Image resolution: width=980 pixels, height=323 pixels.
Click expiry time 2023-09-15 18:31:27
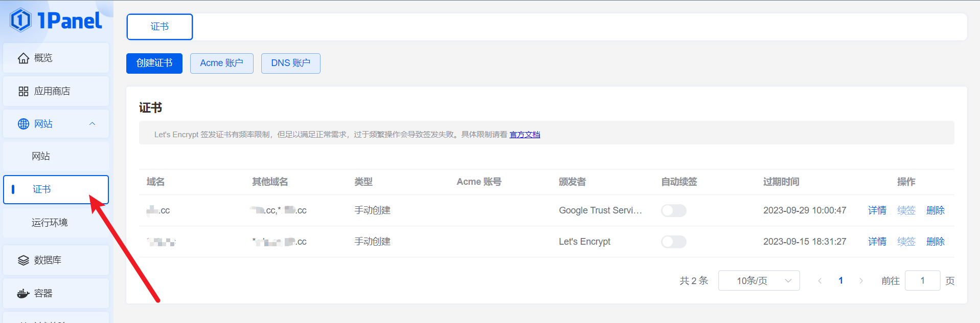click(805, 242)
